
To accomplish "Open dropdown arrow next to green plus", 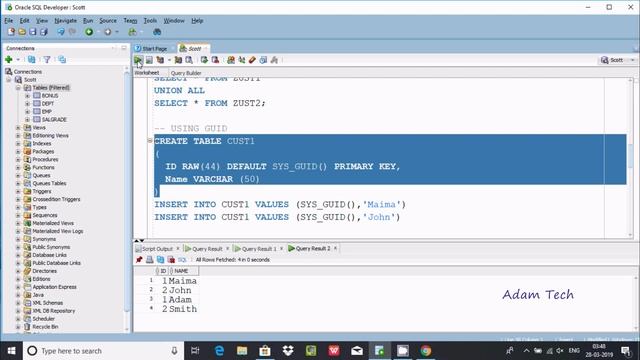I will 18,60.
